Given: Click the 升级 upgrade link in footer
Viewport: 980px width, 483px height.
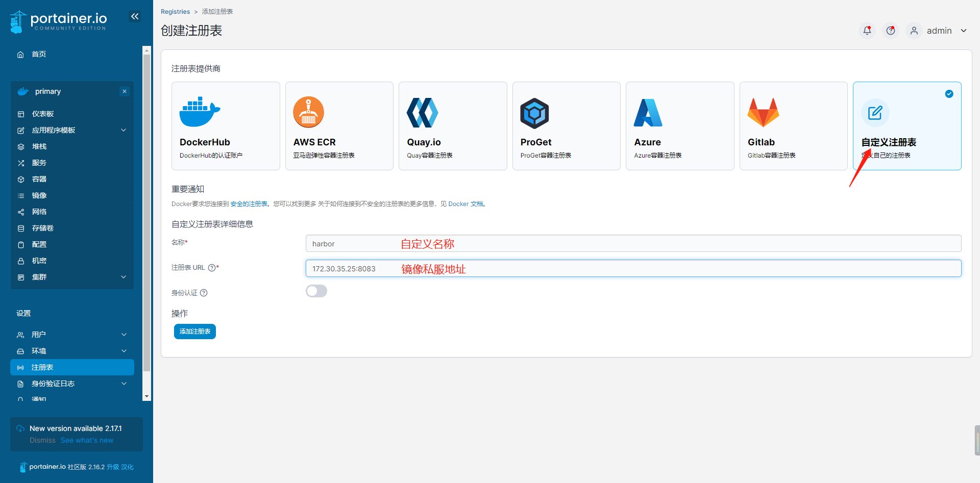Looking at the screenshot, I should click(113, 467).
